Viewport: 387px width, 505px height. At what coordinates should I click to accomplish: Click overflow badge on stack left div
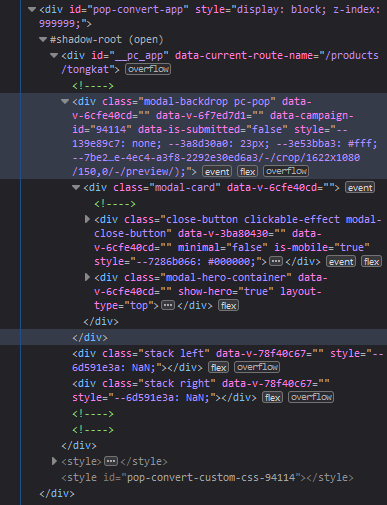(x=257, y=367)
